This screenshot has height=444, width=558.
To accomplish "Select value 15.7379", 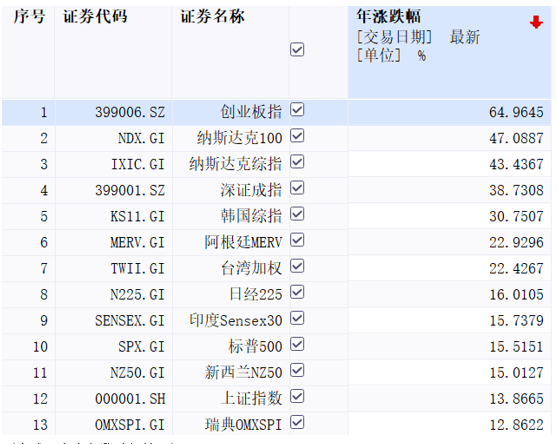I will coord(516,321).
